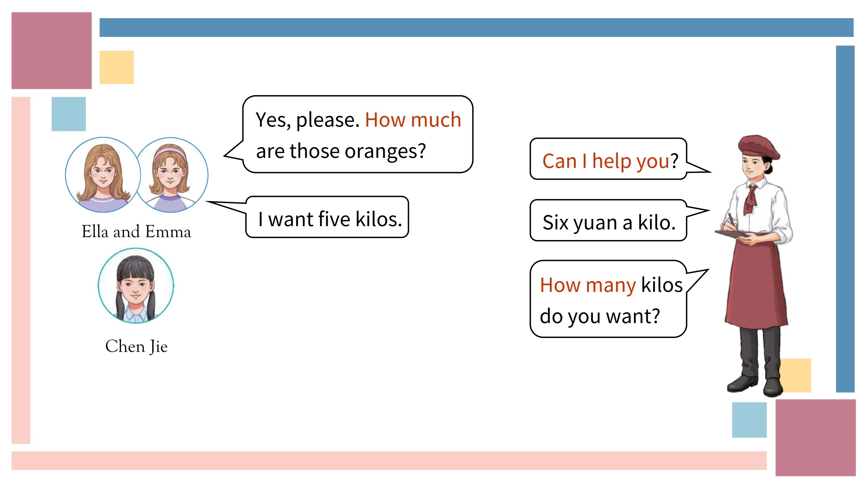Click Ella's portrait with long hair
868x488 pixels.
[x=103, y=175]
